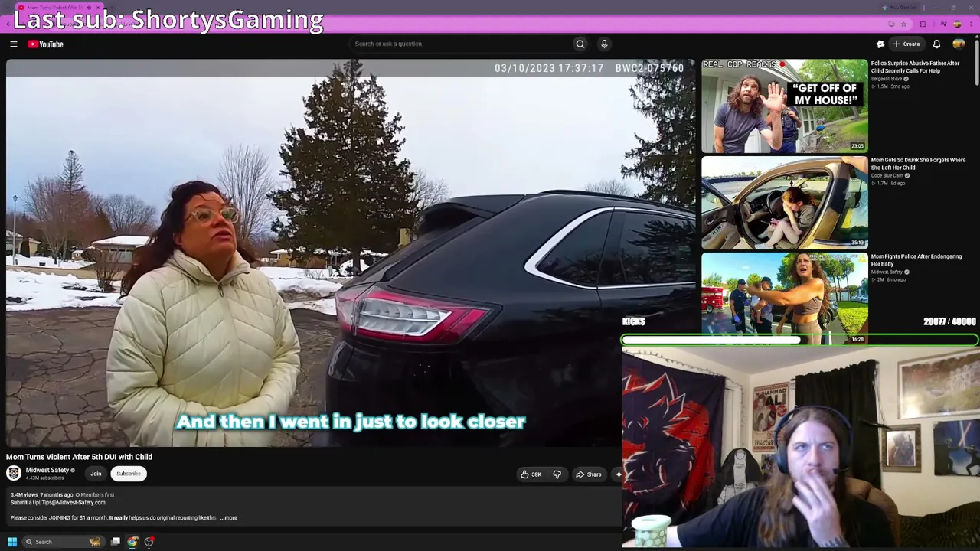Open Mom Gets So Drunk video thumbnail
This screenshot has height=551, width=980.
(785, 203)
